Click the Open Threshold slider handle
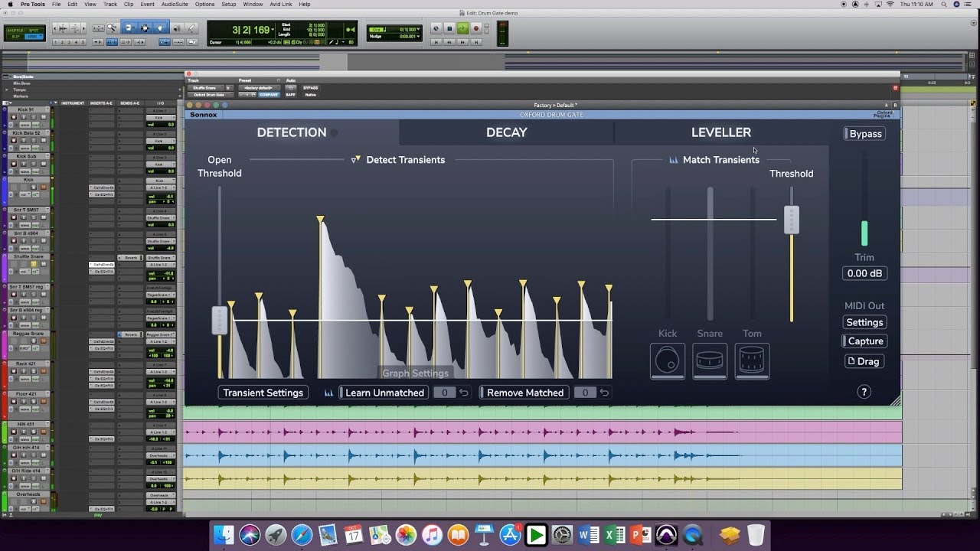The width and height of the screenshot is (980, 551). tap(220, 320)
